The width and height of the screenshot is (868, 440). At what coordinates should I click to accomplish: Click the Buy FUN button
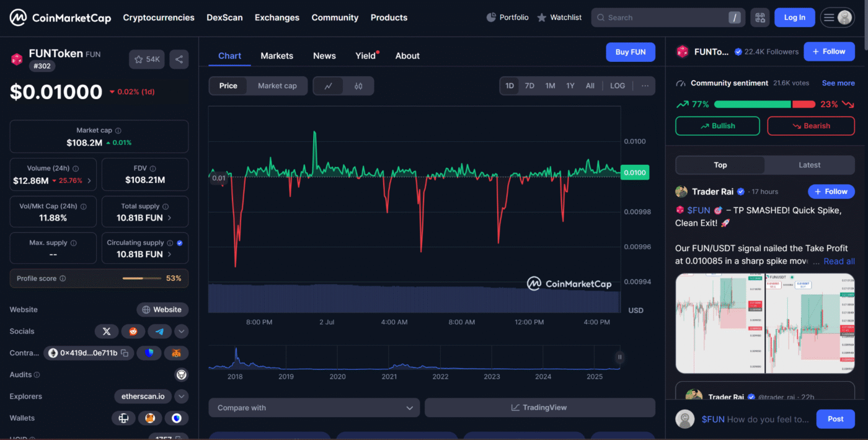pos(631,52)
